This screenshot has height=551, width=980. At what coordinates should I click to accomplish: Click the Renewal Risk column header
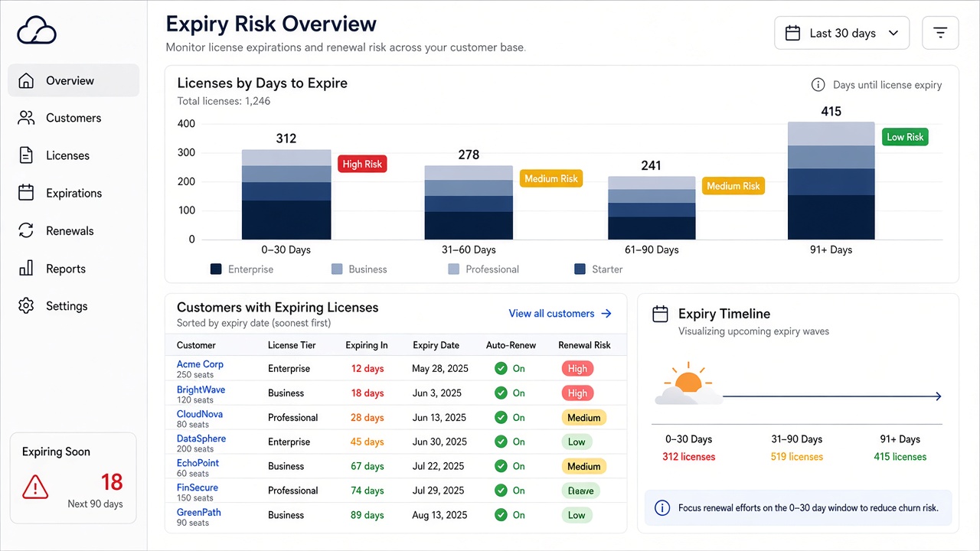[x=584, y=345]
